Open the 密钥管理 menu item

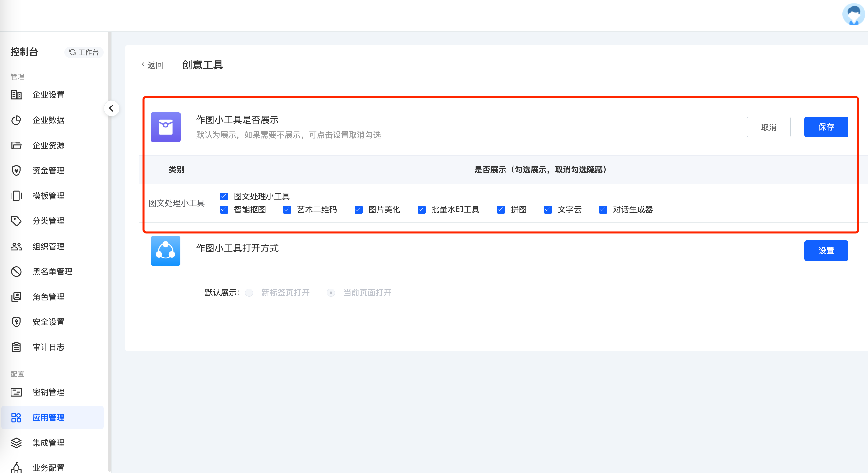click(48, 392)
